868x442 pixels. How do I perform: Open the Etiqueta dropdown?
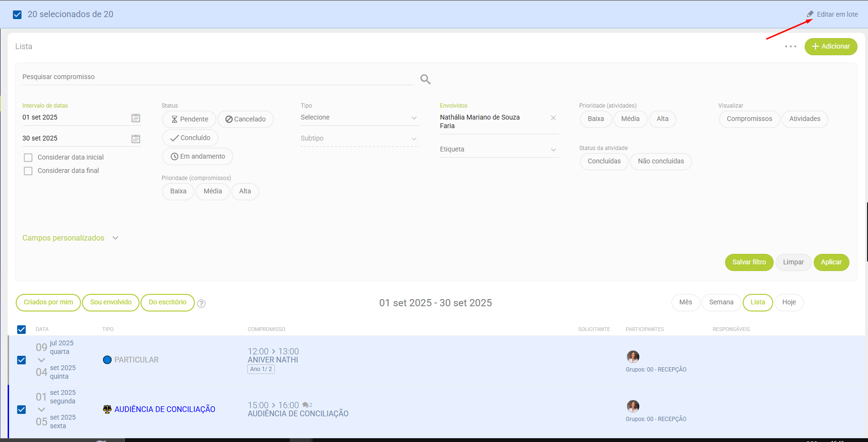point(498,150)
